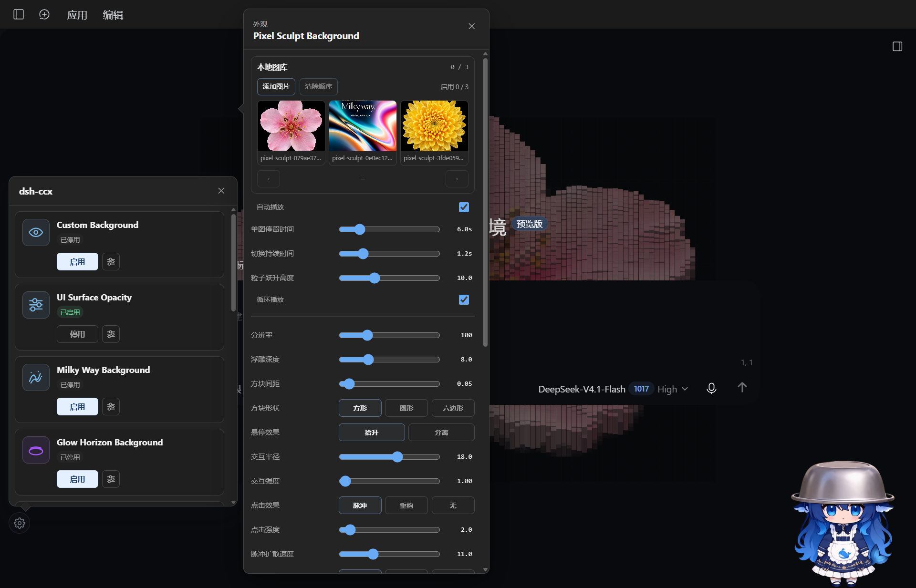This screenshot has width=916, height=588.
Task: Select the yellow chrysanthemum thumbnail
Action: coord(434,132)
